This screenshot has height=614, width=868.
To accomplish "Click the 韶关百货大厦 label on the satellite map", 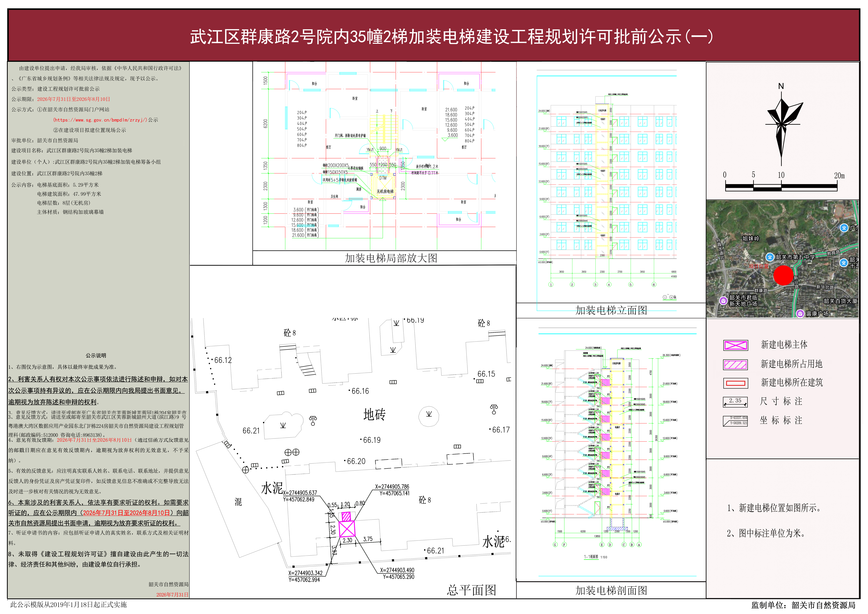I will pos(840,301).
